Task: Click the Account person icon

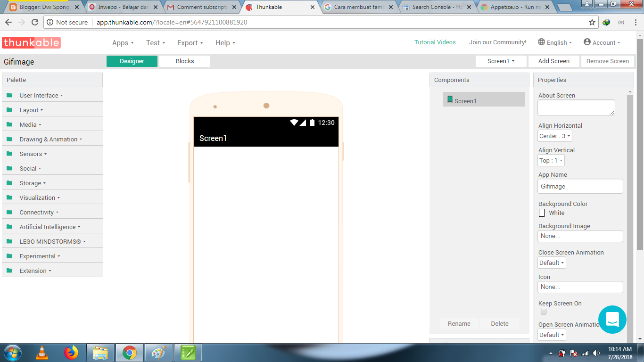Action: coord(587,42)
